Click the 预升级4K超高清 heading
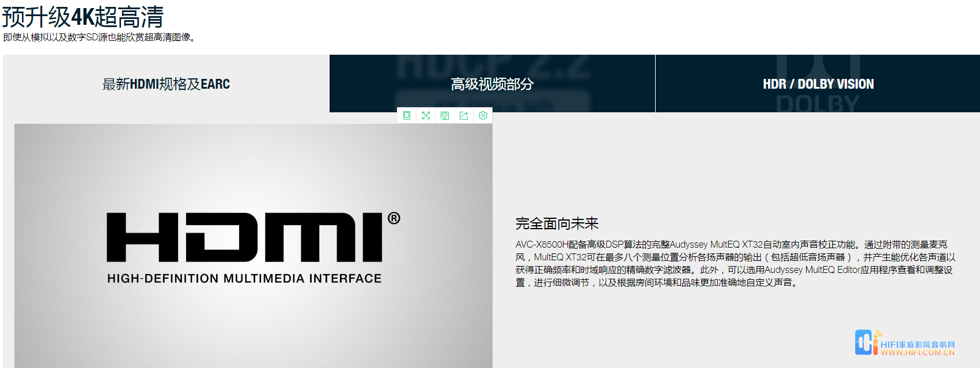 pos(83,17)
